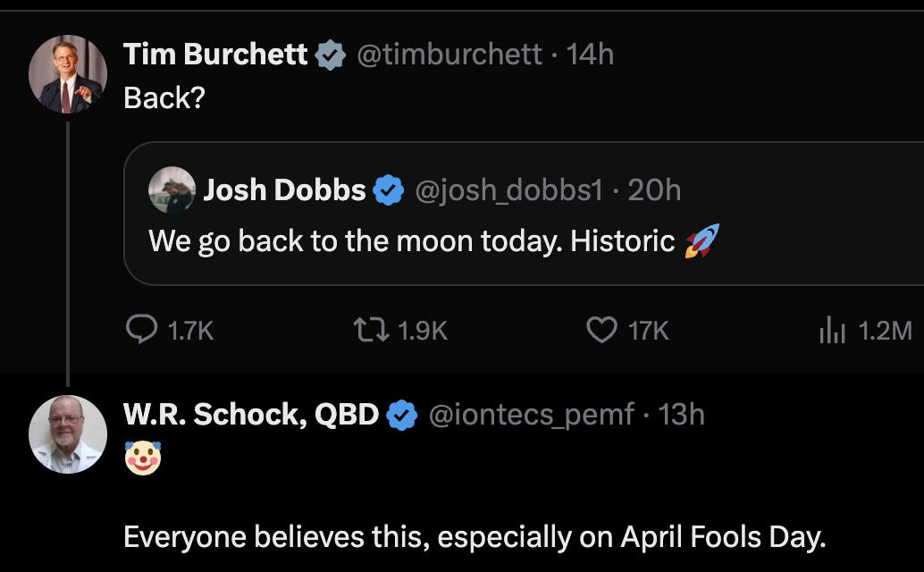Screen dimensions: 924x572
Task: Open views analytics via the 1.2M bar chart icon
Action: point(832,330)
